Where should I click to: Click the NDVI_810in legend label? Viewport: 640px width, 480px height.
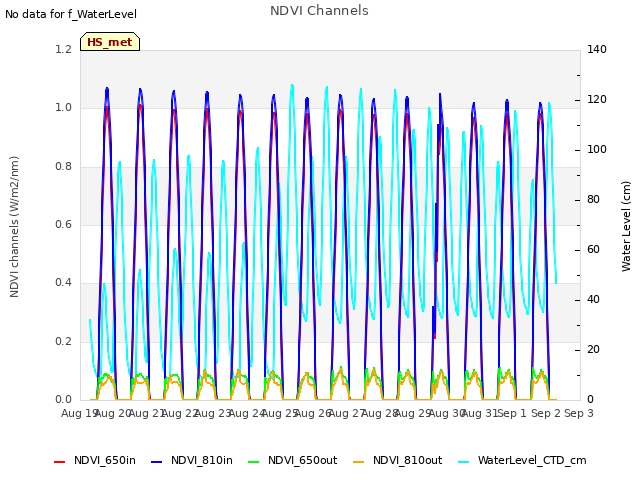point(202,460)
